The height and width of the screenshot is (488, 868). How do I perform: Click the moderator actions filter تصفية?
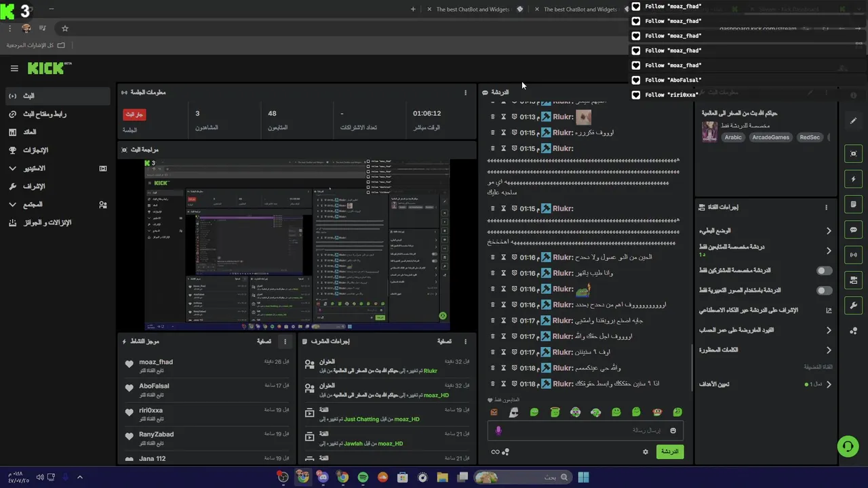[444, 342]
